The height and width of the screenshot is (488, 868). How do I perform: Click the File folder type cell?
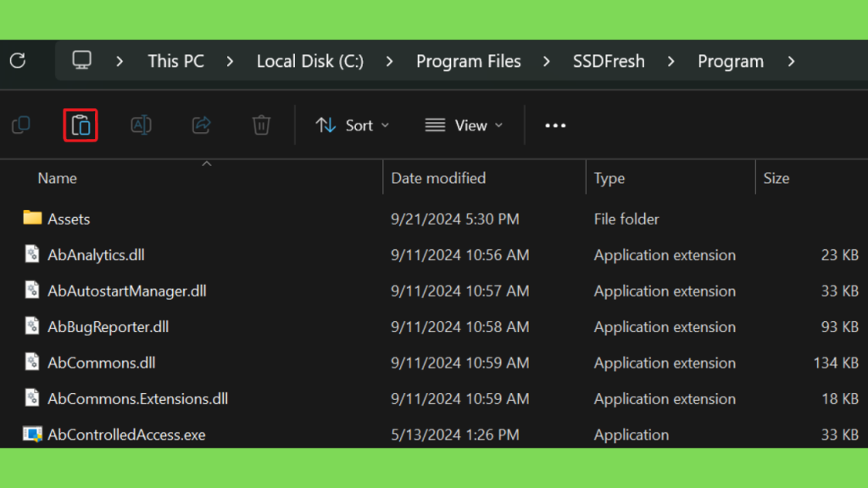(x=626, y=219)
